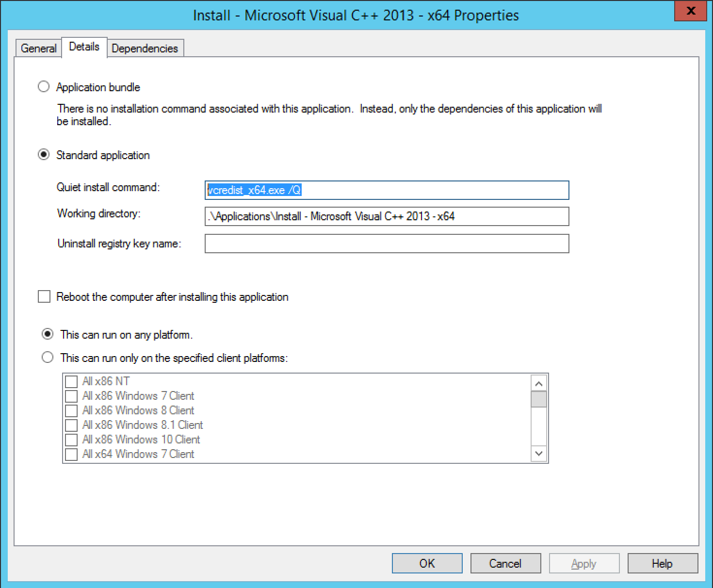Viewport: 713px width, 588px height.
Task: Click the platform list scroll down arrow
Action: [x=539, y=454]
